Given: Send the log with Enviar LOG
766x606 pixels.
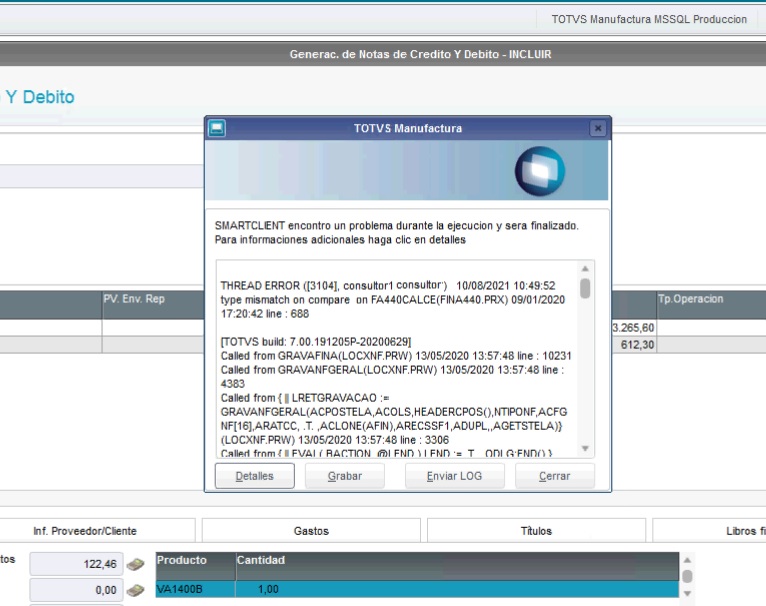Looking at the screenshot, I should coord(454,476).
